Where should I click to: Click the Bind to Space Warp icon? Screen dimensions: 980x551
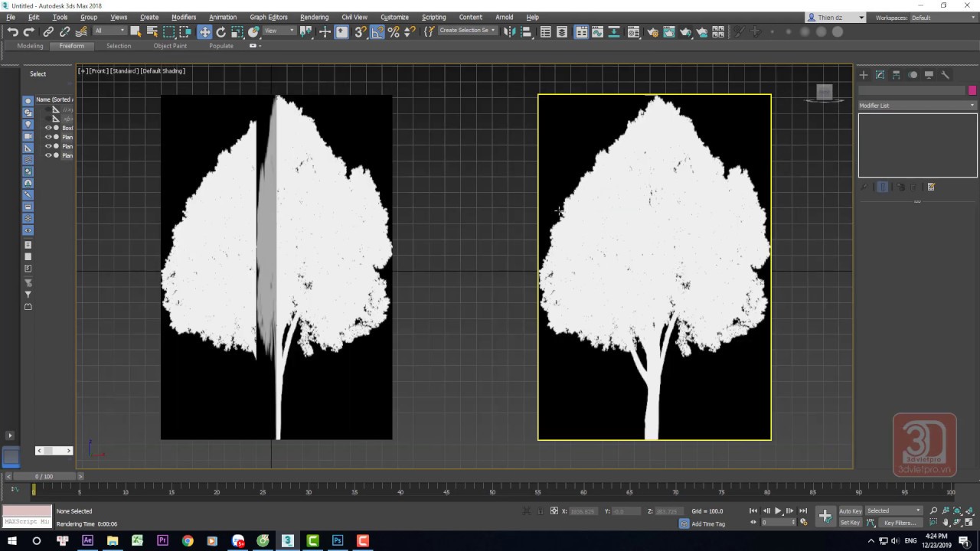tap(81, 31)
